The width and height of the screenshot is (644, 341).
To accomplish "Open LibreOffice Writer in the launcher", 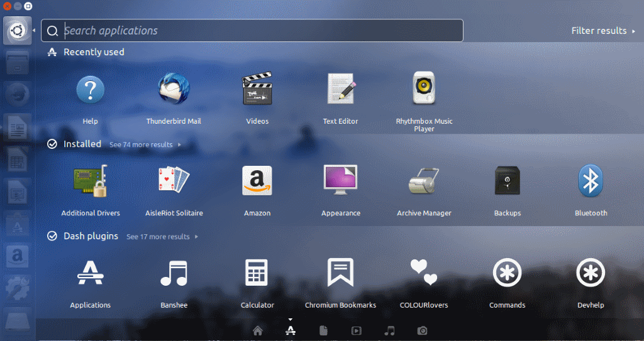I will pyautogui.click(x=17, y=127).
